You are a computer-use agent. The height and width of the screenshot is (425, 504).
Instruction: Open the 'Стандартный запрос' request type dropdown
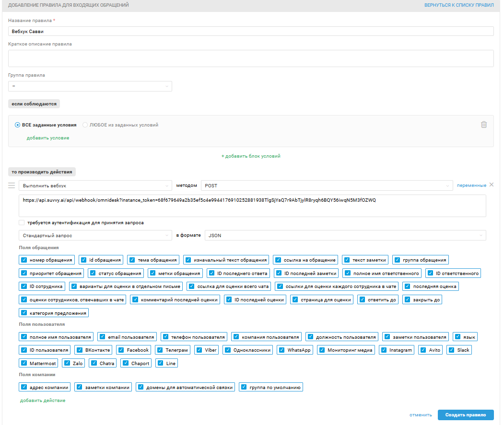(95, 235)
